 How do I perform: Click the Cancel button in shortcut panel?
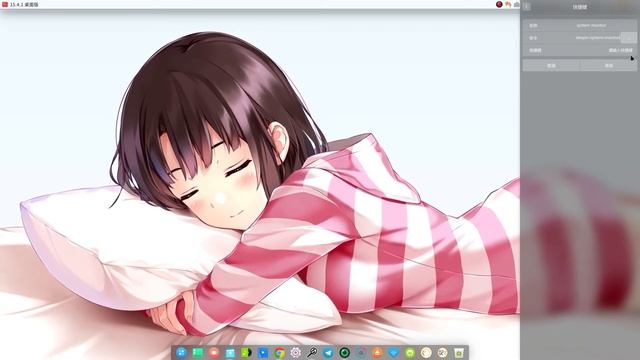(551, 65)
